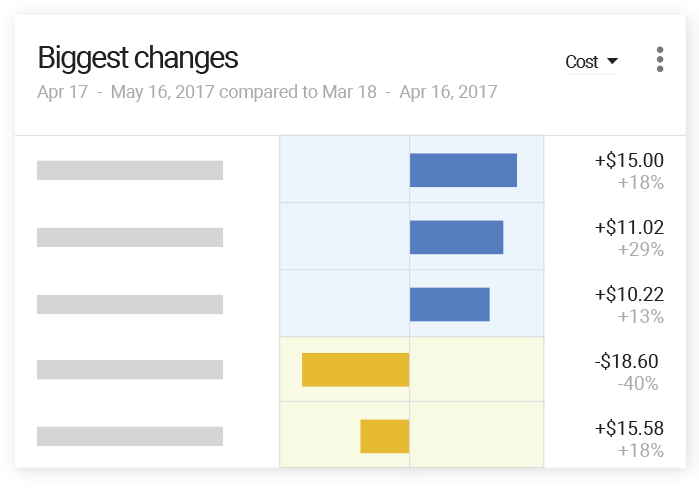Viewport: 699px width, 491px height.
Task: Select the yellow bar for -$18.60
Action: click(x=356, y=370)
